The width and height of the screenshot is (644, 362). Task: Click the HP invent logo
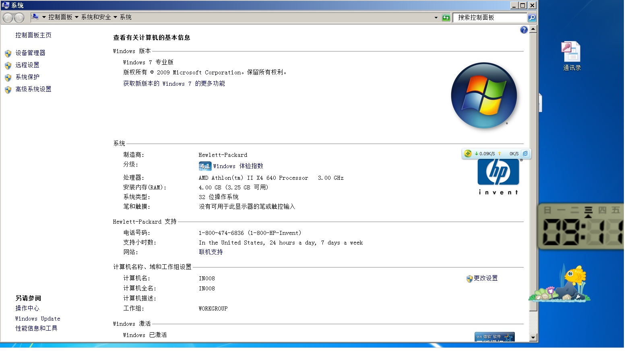[x=498, y=177]
